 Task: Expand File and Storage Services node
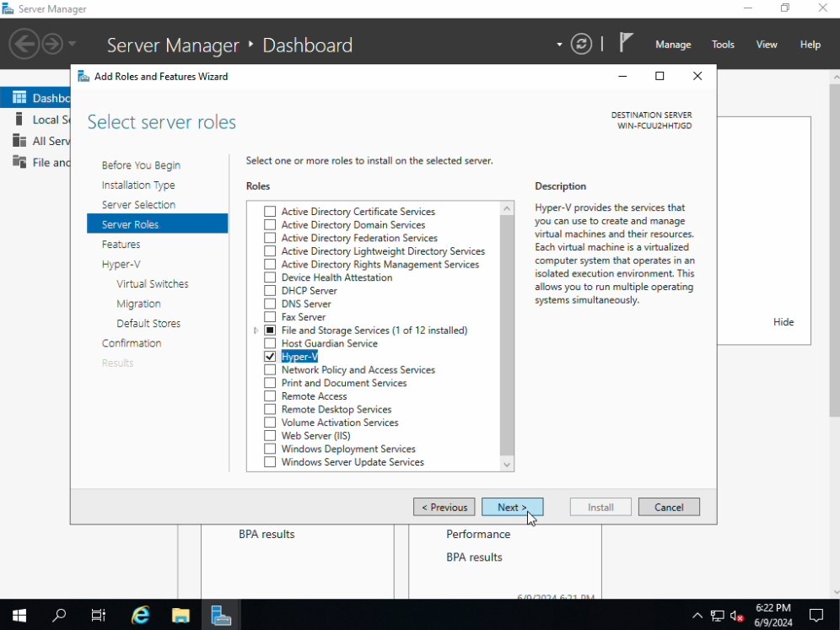point(256,331)
